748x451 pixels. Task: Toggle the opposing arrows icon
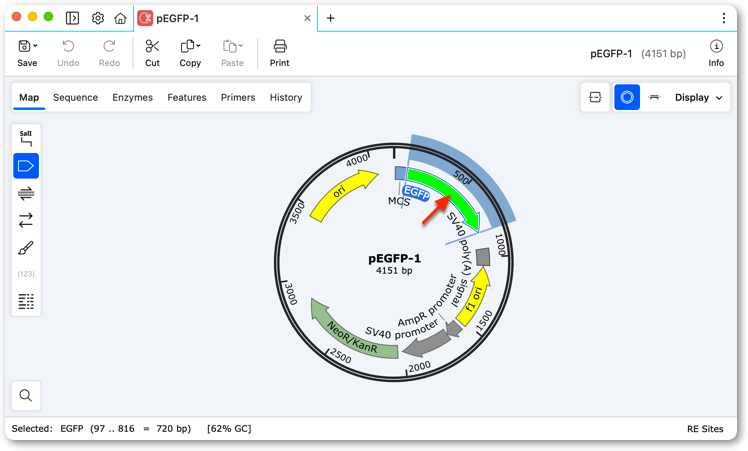[26, 220]
